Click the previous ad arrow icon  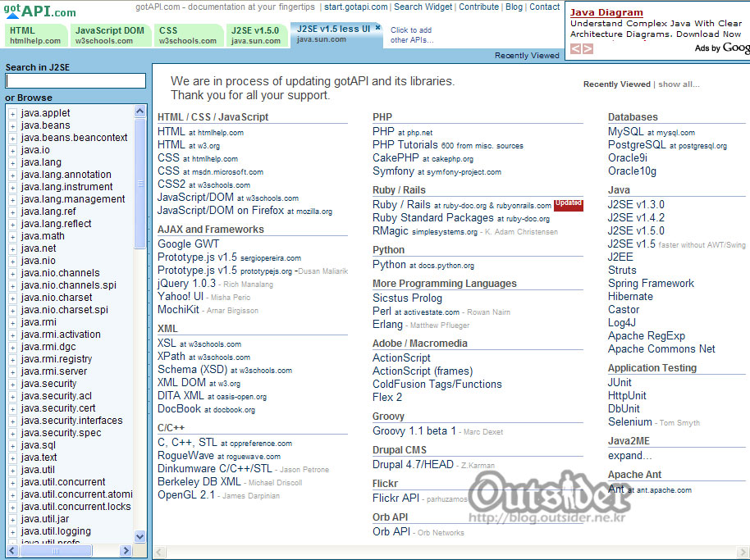575,48
